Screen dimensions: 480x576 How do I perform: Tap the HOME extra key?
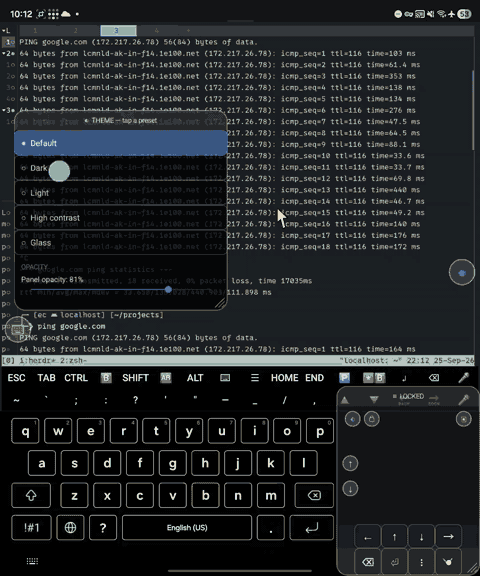285,378
